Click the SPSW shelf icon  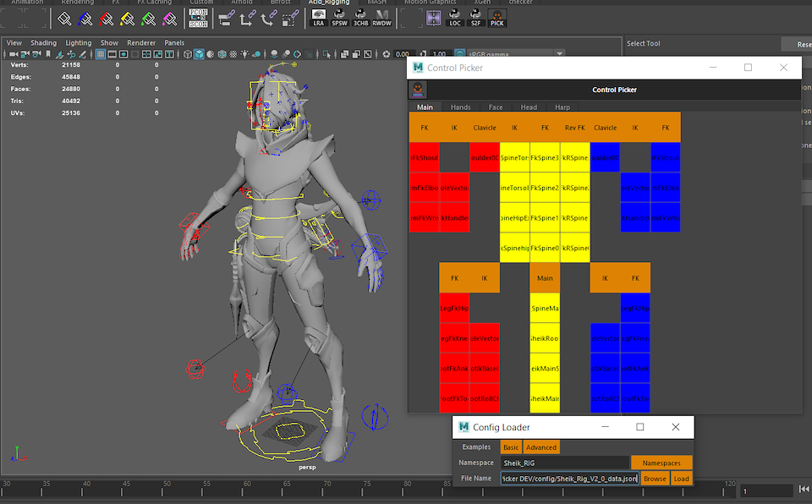340,18
